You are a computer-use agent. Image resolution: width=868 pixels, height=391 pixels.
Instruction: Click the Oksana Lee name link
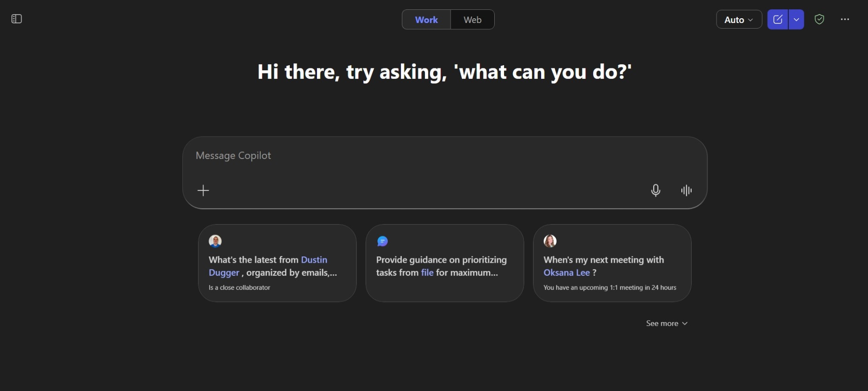[x=566, y=272]
